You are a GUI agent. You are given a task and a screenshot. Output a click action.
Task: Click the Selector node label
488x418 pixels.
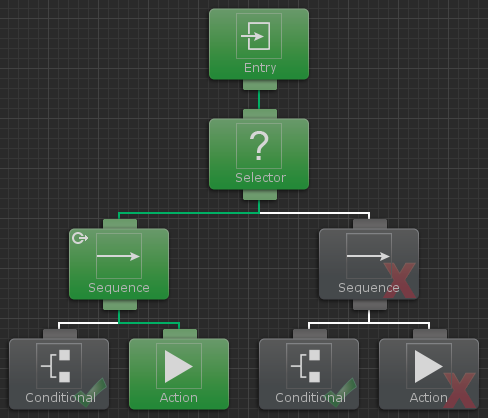click(x=260, y=178)
